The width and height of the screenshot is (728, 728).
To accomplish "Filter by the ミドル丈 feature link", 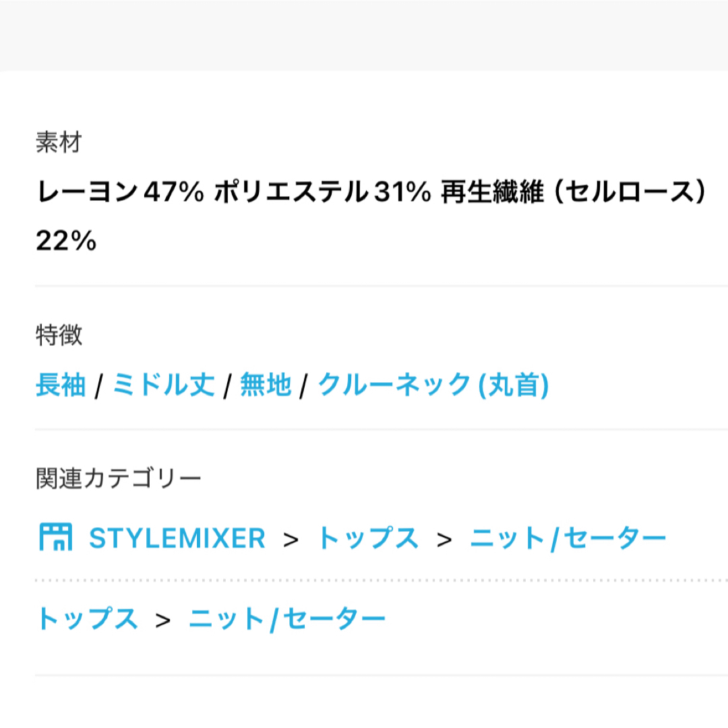I will (x=164, y=385).
